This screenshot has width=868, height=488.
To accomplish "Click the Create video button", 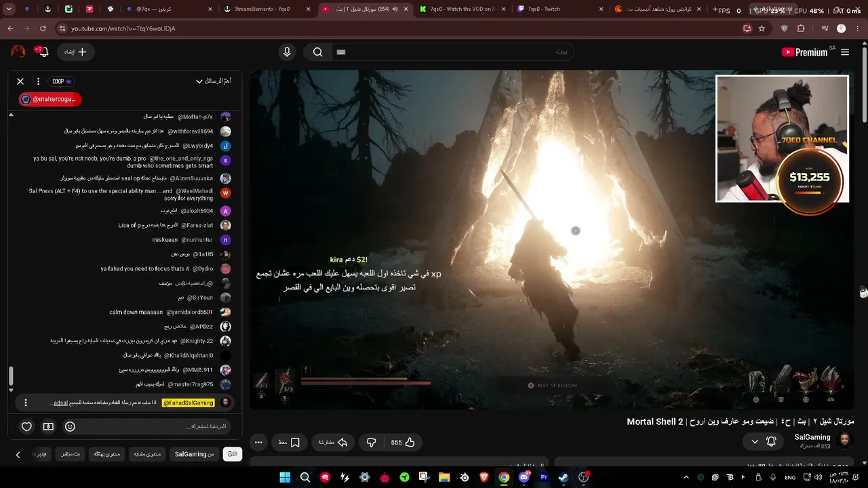I will 75,52.
